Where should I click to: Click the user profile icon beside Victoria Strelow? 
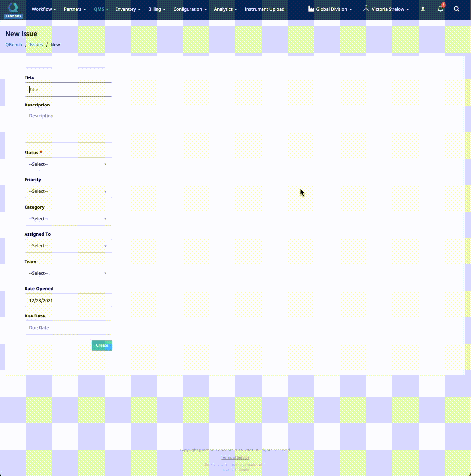(366, 9)
